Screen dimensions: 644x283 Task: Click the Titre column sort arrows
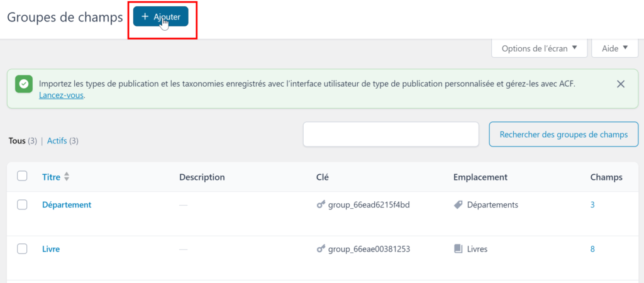pyautogui.click(x=67, y=177)
